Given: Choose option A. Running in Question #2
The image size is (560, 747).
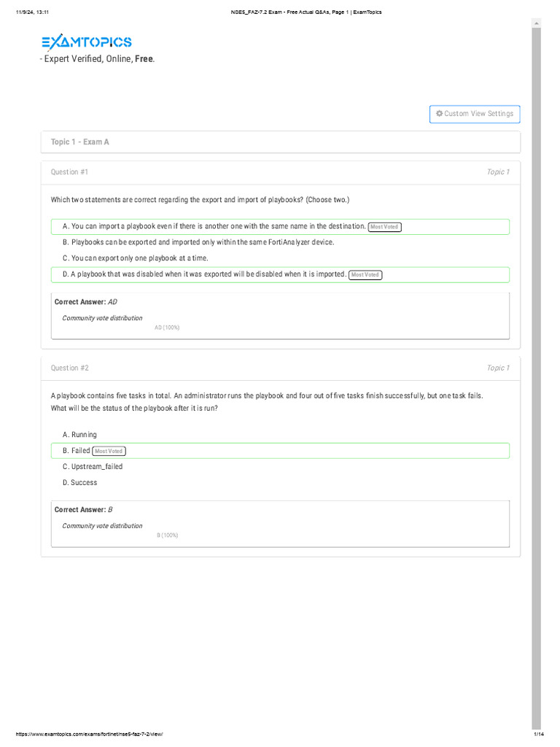Looking at the screenshot, I should pyautogui.click(x=79, y=435).
